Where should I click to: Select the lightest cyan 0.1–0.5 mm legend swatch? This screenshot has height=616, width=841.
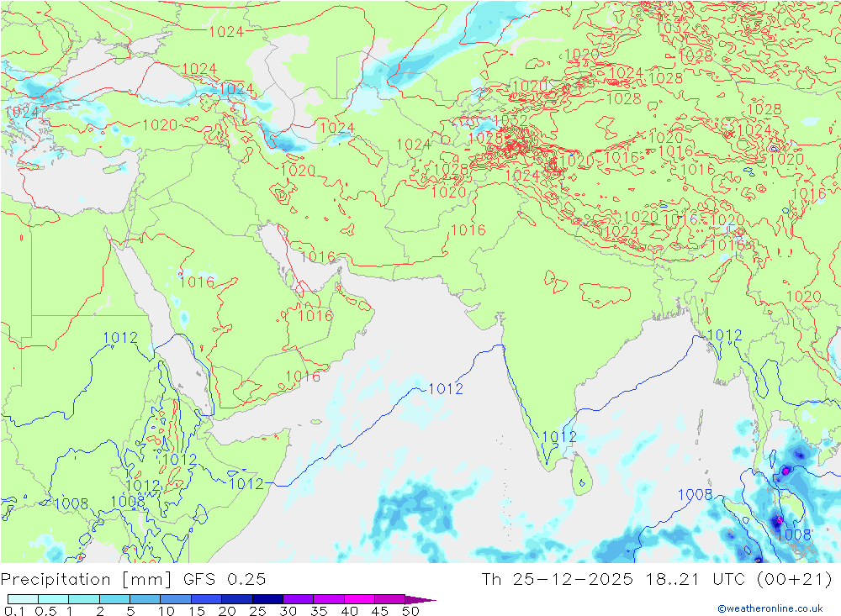pos(23,599)
